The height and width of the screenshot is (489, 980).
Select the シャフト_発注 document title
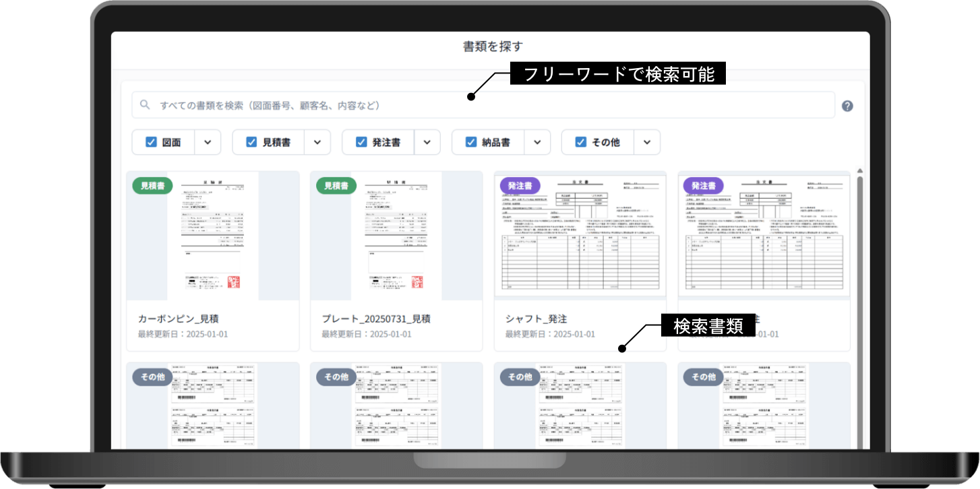coord(536,319)
